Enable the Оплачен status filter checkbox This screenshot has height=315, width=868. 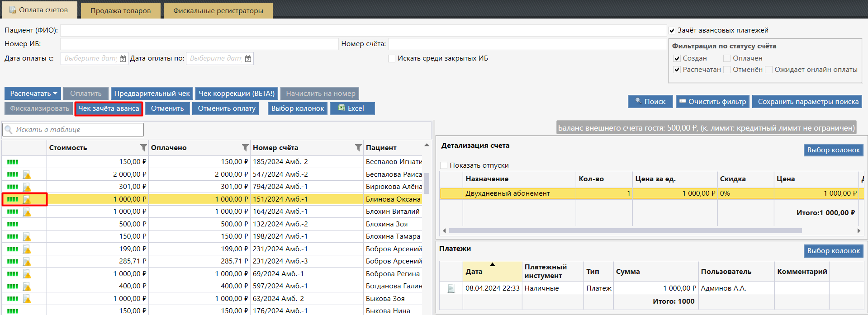pyautogui.click(x=727, y=58)
